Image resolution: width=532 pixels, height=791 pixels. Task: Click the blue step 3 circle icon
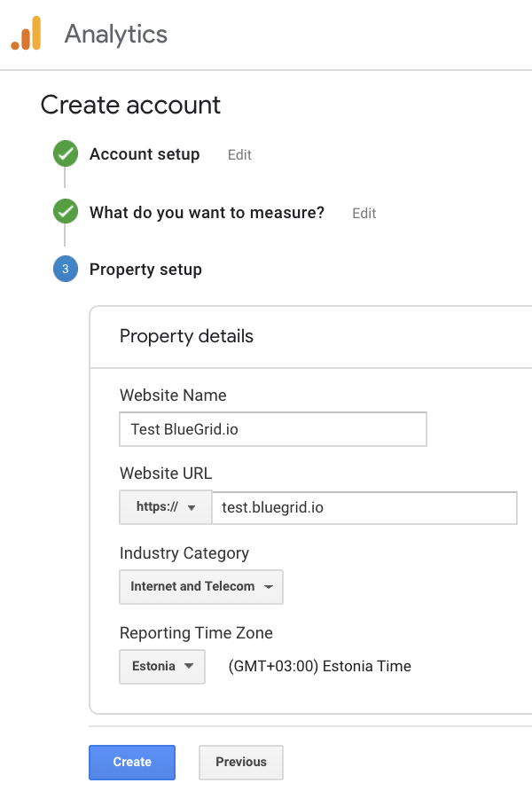pos(66,269)
